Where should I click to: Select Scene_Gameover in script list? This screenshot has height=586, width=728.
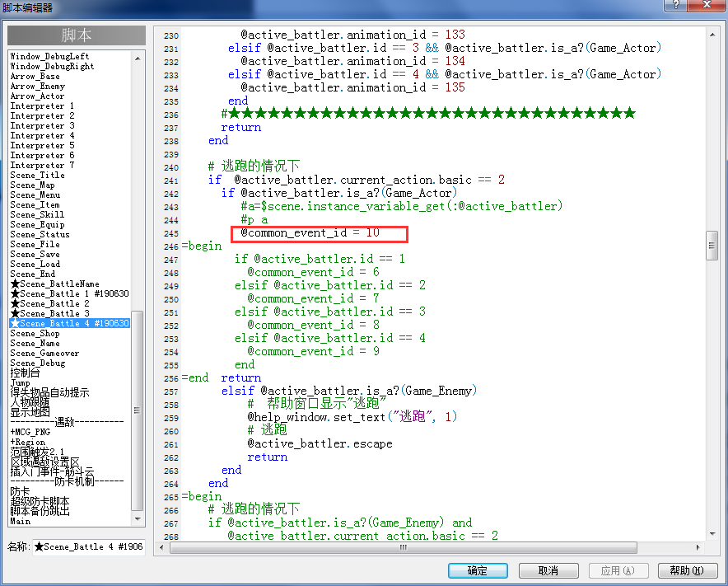click(x=44, y=353)
